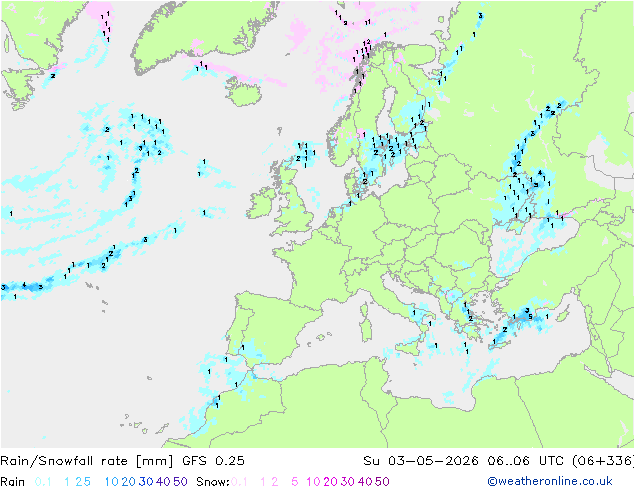Image resolution: width=634 pixels, height=490 pixels.
Task: Click the 'Snow:' legend label
Action: point(213,482)
